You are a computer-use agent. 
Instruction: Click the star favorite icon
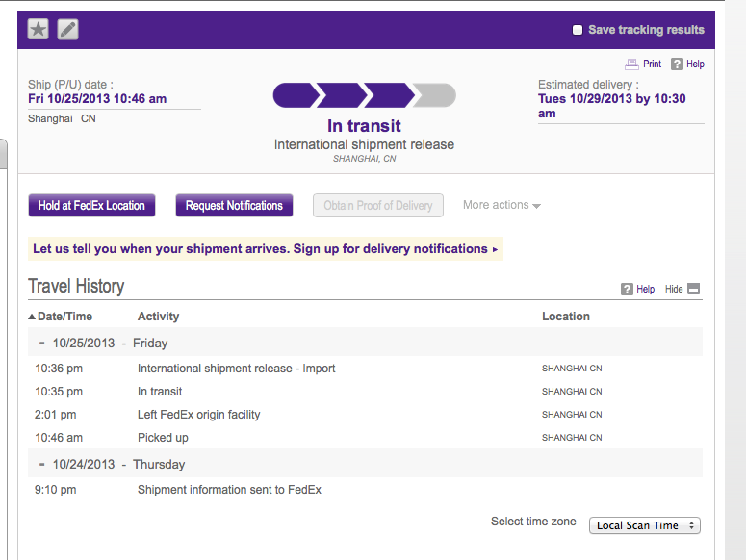(39, 30)
